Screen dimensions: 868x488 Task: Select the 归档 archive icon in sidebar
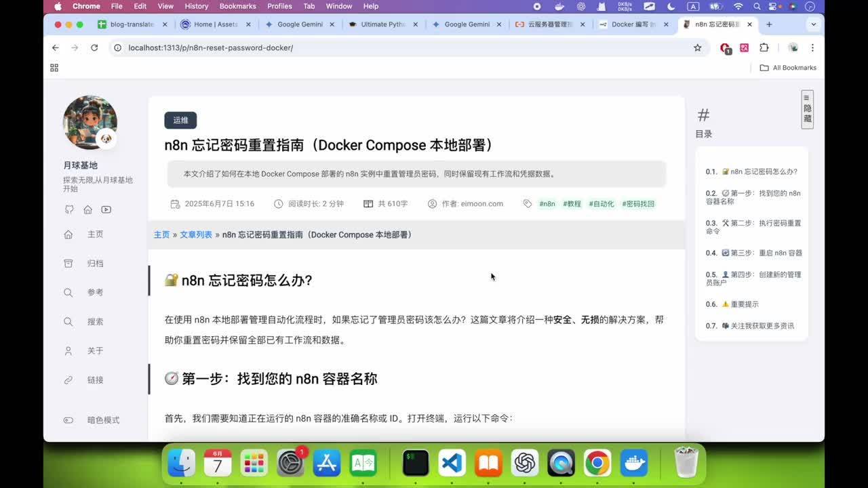point(68,263)
